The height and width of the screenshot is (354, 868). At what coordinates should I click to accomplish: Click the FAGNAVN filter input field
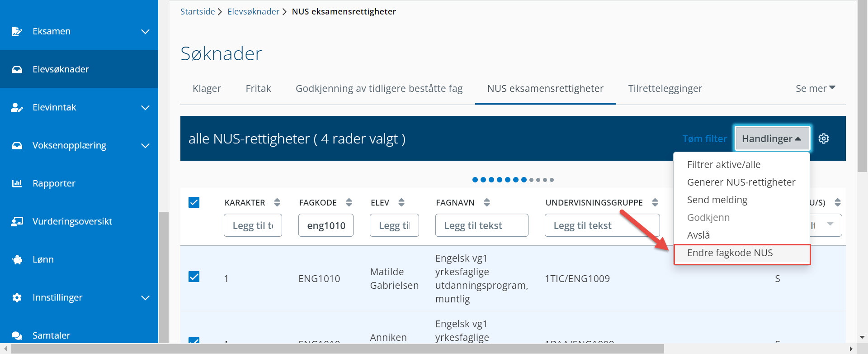click(x=481, y=225)
